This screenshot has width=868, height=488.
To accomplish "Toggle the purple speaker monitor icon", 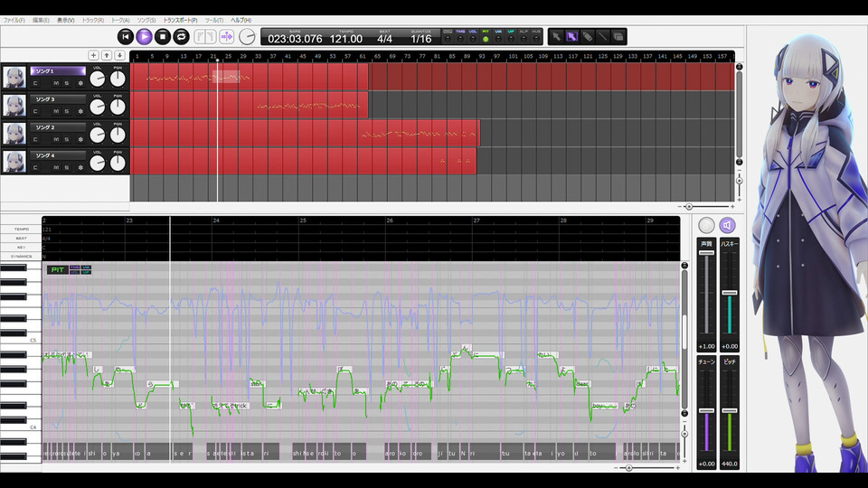I will pyautogui.click(x=727, y=225).
